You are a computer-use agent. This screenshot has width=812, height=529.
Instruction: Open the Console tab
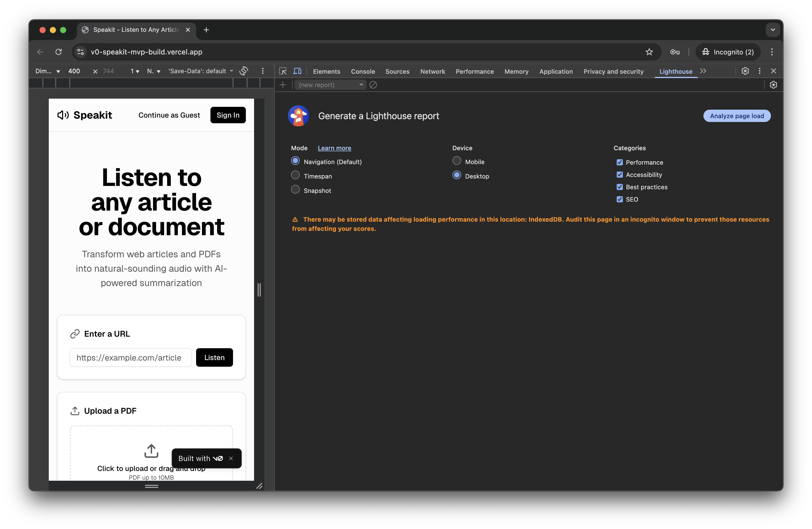[x=363, y=71]
